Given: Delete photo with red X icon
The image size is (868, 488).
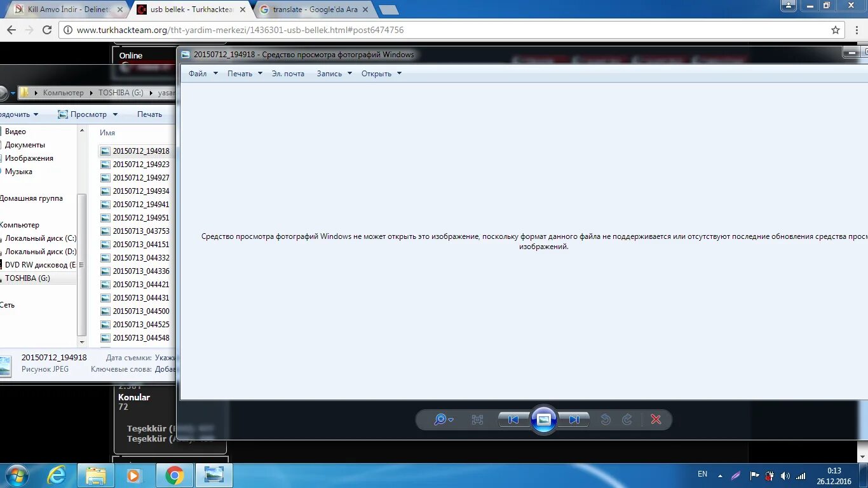Looking at the screenshot, I should (x=656, y=419).
